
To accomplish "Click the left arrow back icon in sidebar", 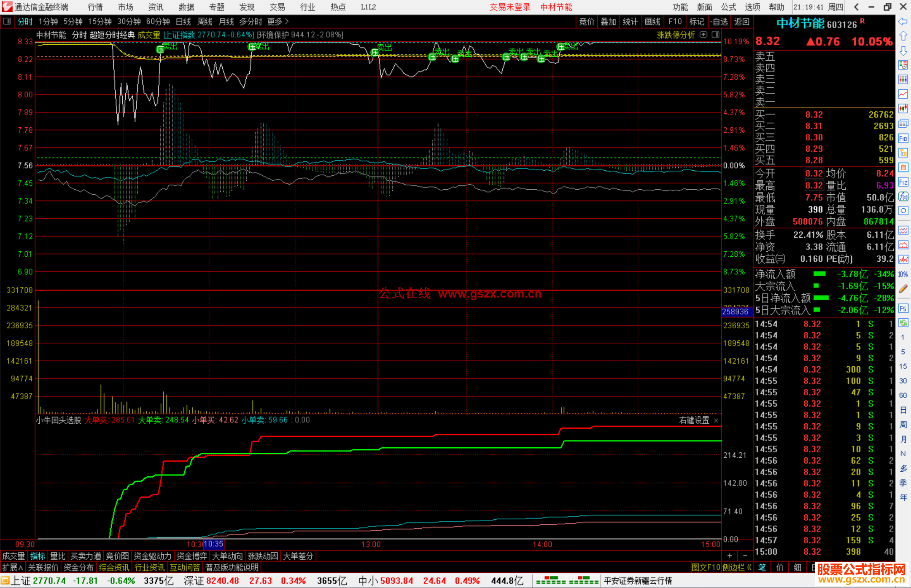I will (x=903, y=21).
